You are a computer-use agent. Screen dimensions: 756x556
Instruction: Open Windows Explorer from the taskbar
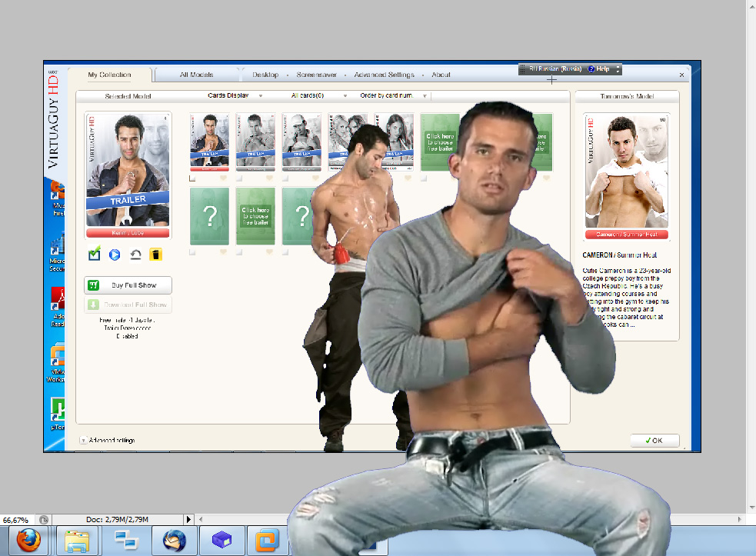77,541
